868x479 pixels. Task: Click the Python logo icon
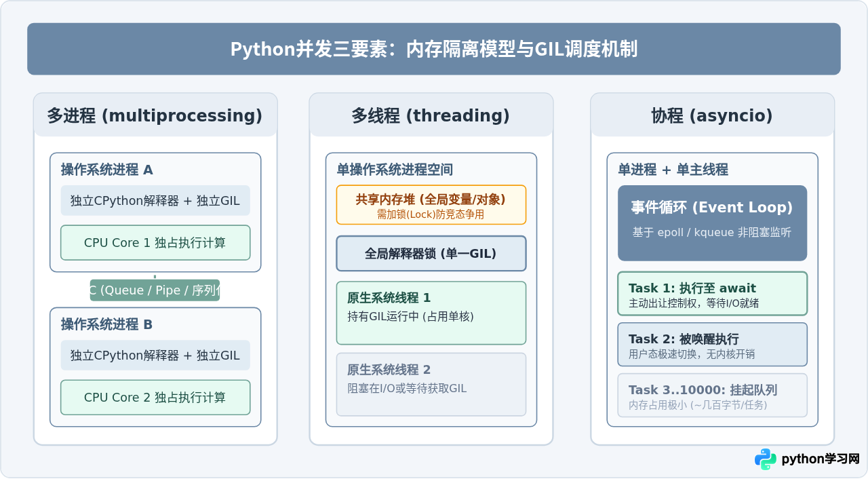click(x=766, y=459)
